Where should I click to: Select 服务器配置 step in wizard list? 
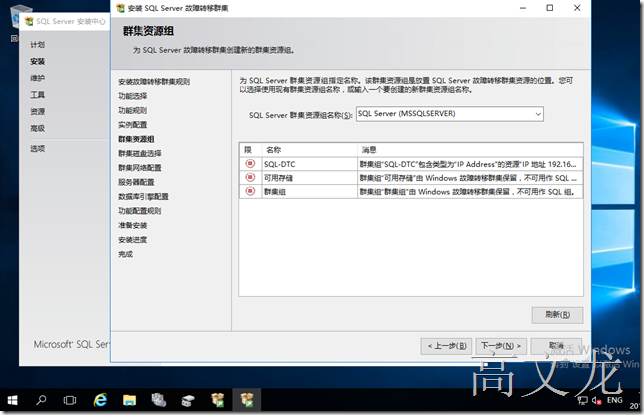point(136,182)
